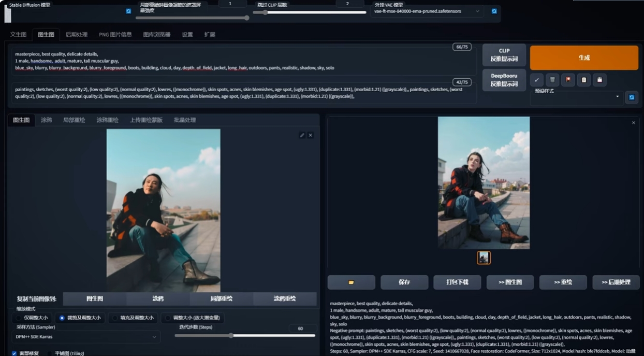Click the arrow icon under the generate button
Image resolution: width=644 pixels, height=356 pixels.
(537, 80)
